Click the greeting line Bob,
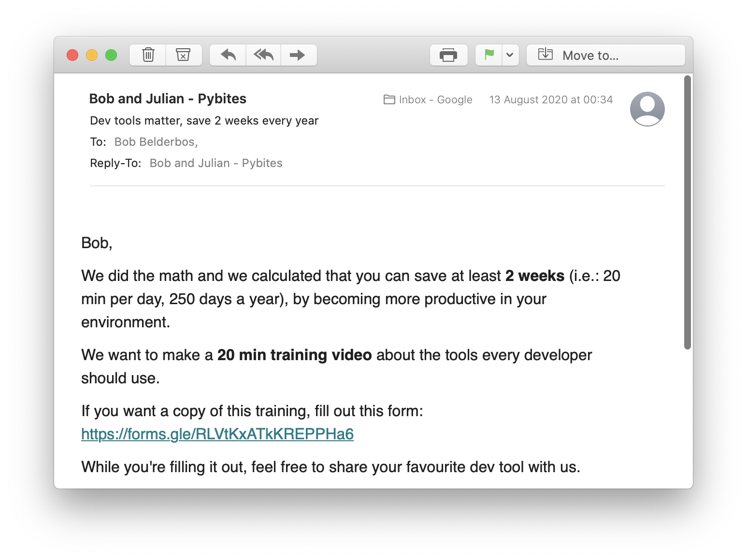 [97, 243]
